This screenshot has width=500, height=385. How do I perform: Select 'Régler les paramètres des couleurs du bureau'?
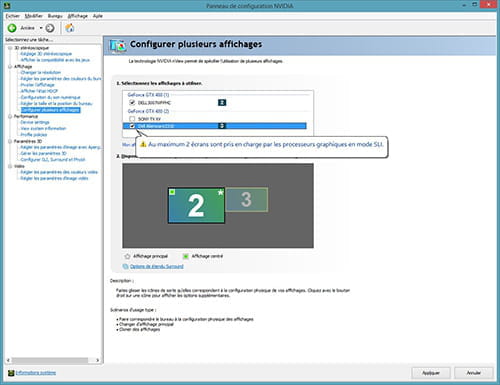(61, 79)
